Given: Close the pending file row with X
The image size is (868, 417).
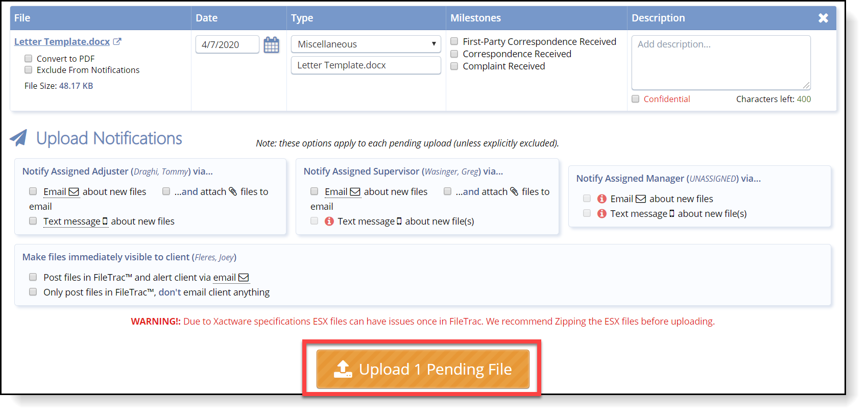Looking at the screenshot, I should point(823,18).
